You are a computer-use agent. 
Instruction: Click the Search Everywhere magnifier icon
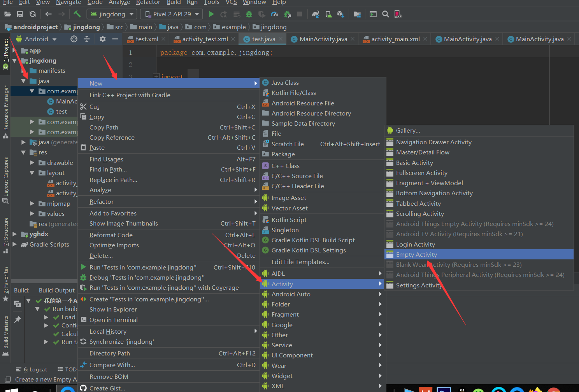click(385, 14)
